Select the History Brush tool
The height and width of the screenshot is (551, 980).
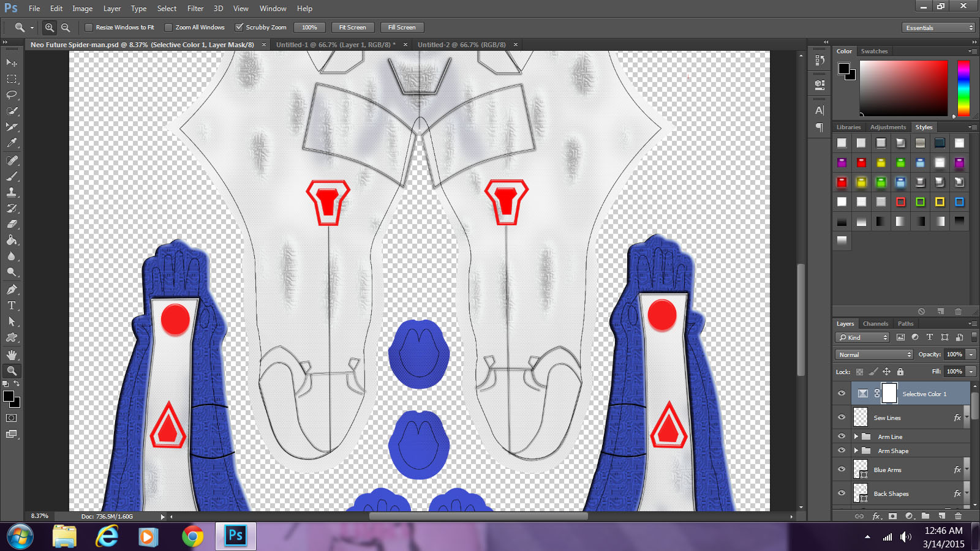coord(12,208)
